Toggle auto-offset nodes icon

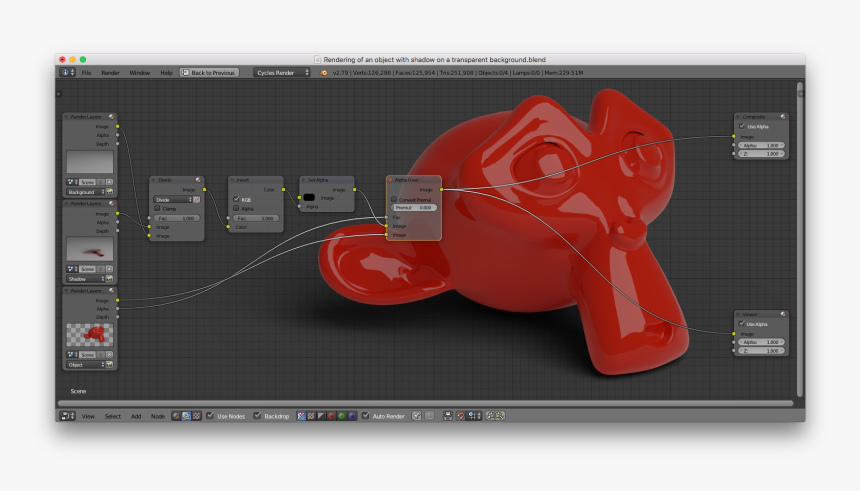click(448, 416)
